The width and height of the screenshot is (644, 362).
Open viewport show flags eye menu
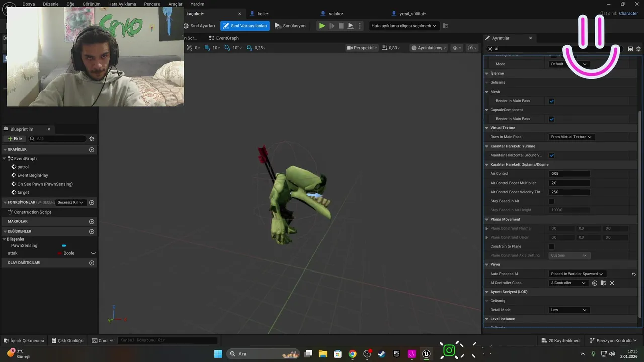click(457, 48)
